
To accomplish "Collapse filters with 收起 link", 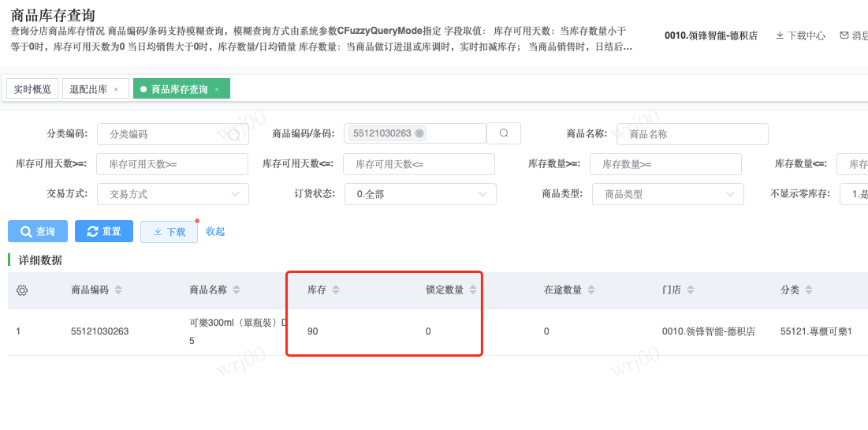I will (x=215, y=231).
